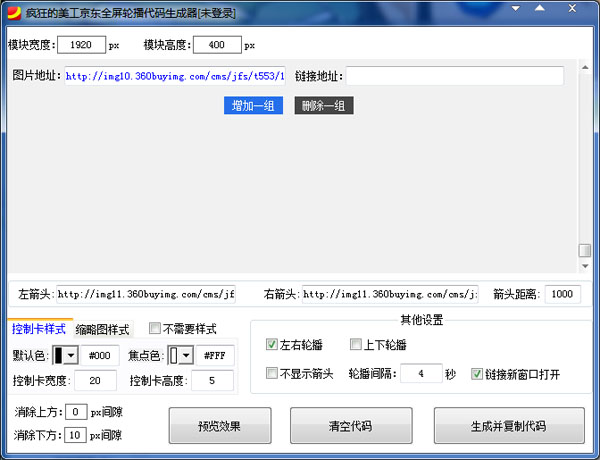Click the title bar dropdown menu arrow

516,8
